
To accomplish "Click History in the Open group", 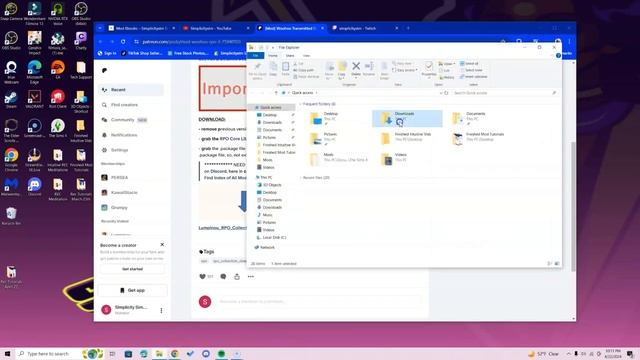I will 447,77.
